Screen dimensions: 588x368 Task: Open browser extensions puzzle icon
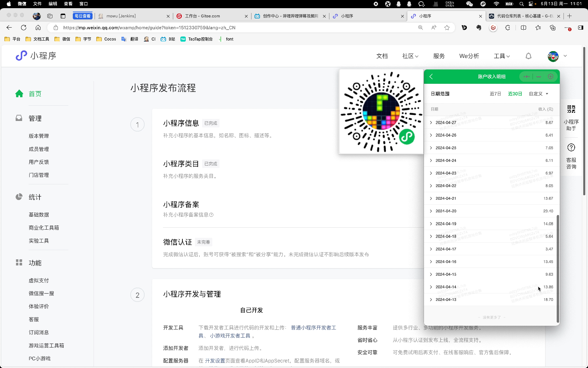pyautogui.click(x=508, y=28)
